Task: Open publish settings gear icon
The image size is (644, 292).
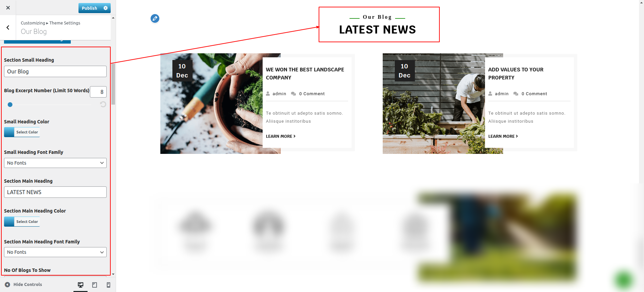Action: click(106, 8)
